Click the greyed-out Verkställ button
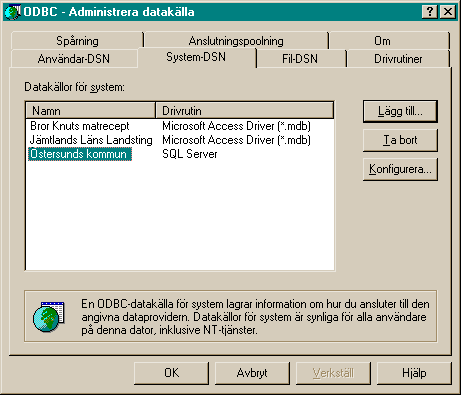Image resolution: width=461 pixels, height=395 pixels. 333,373
